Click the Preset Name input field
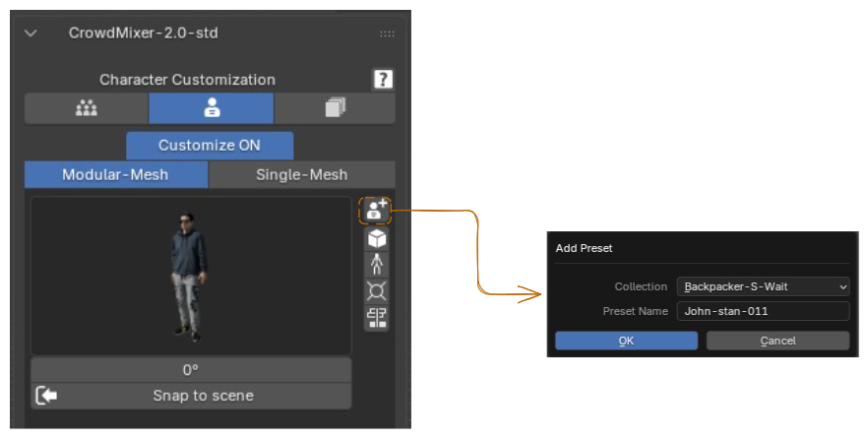The image size is (868, 438). point(763,311)
